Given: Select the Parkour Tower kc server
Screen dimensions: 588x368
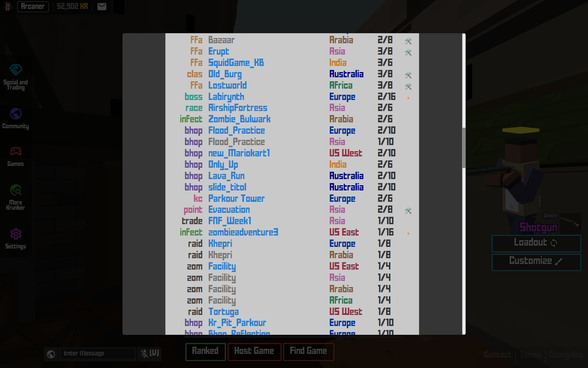Looking at the screenshot, I should tap(236, 199).
